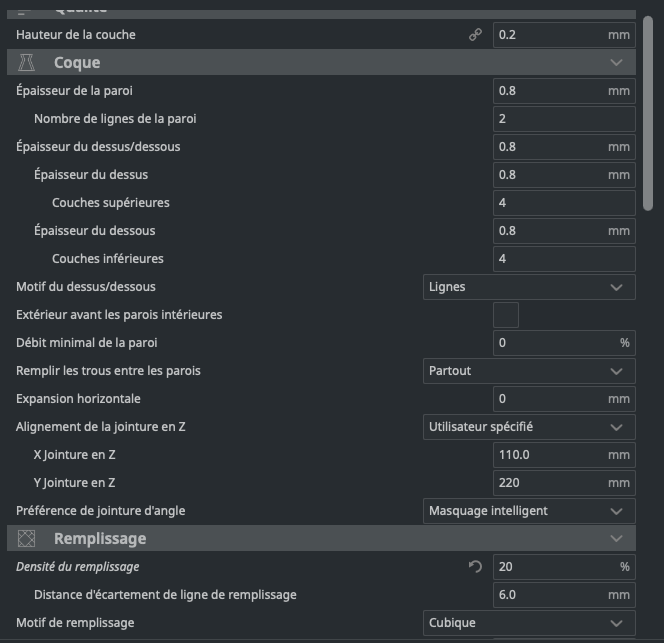Viewport: 664px width, 643px height.
Task: Click the X Jointure en Z field
Action: point(550,455)
